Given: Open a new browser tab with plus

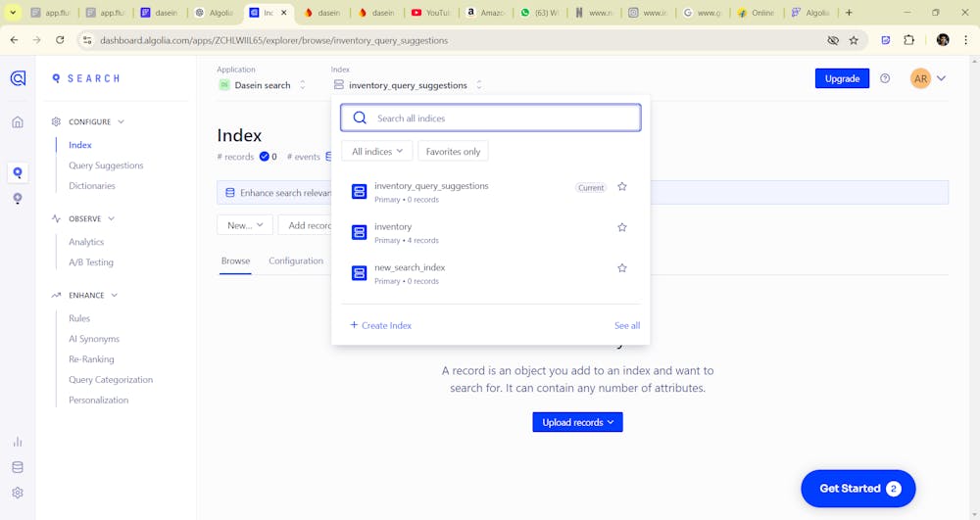Looking at the screenshot, I should 849,13.
